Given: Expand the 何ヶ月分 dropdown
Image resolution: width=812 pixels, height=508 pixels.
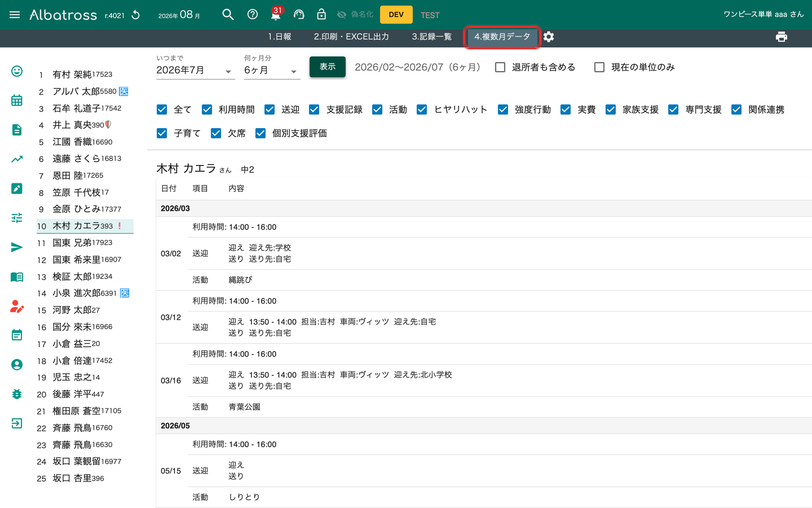Looking at the screenshot, I should click(x=272, y=71).
